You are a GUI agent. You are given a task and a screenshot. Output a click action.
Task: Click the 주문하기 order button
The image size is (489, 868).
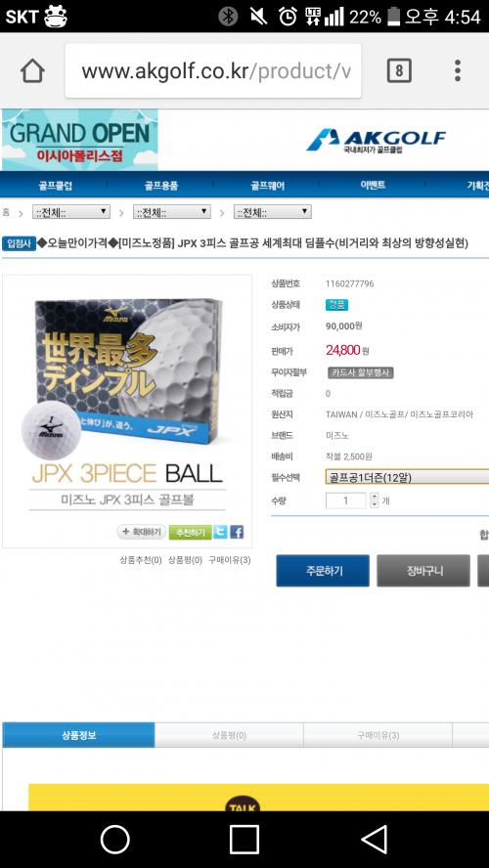coord(323,571)
